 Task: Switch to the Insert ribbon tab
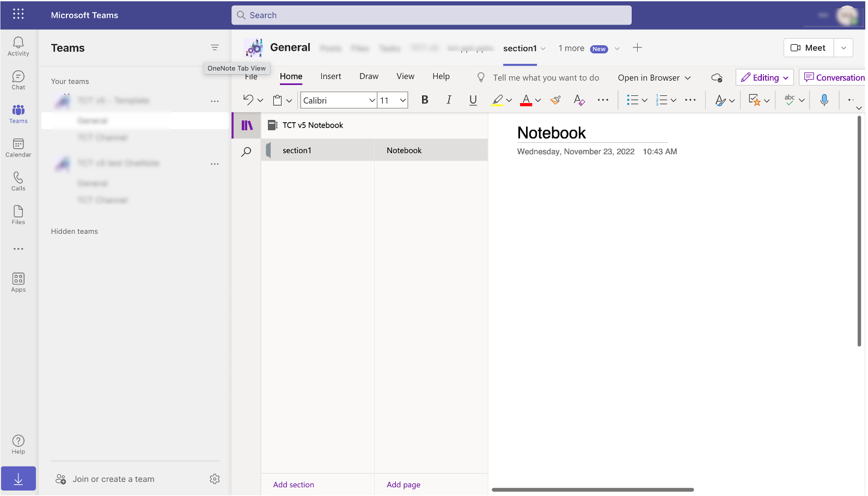tap(331, 76)
